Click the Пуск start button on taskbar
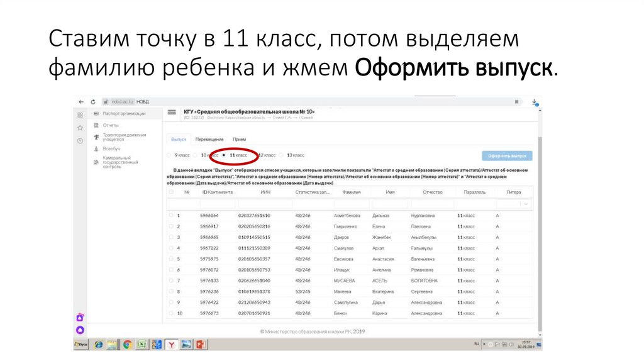This screenshot has height=361, width=644. (x=81, y=345)
